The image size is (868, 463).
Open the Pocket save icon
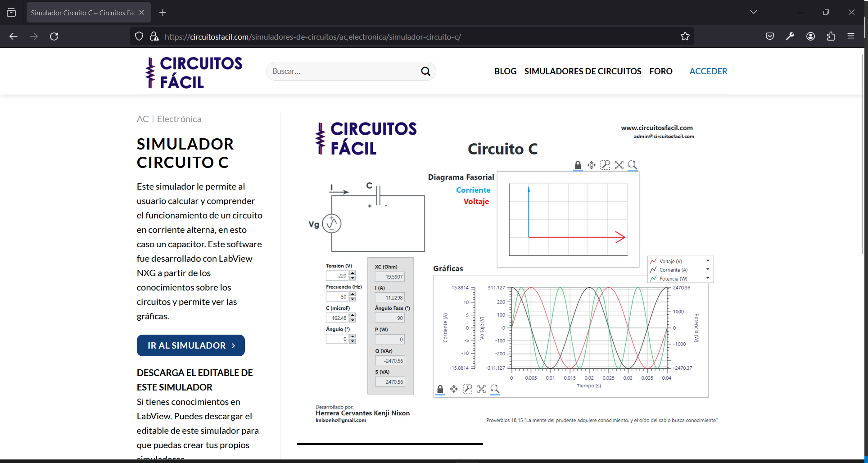point(770,36)
